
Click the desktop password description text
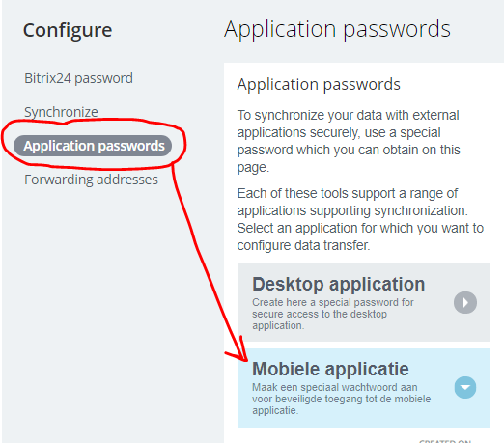click(332, 314)
